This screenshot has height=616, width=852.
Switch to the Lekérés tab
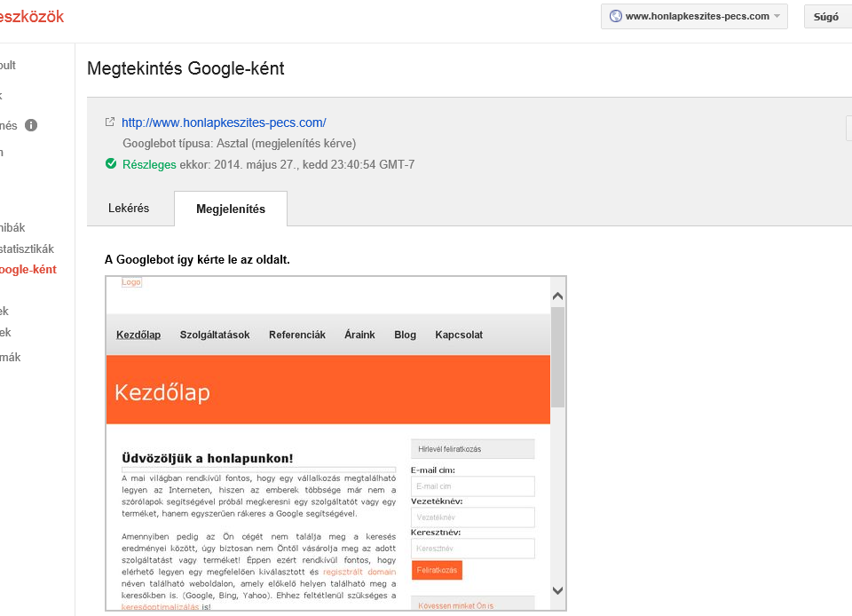tap(129, 208)
